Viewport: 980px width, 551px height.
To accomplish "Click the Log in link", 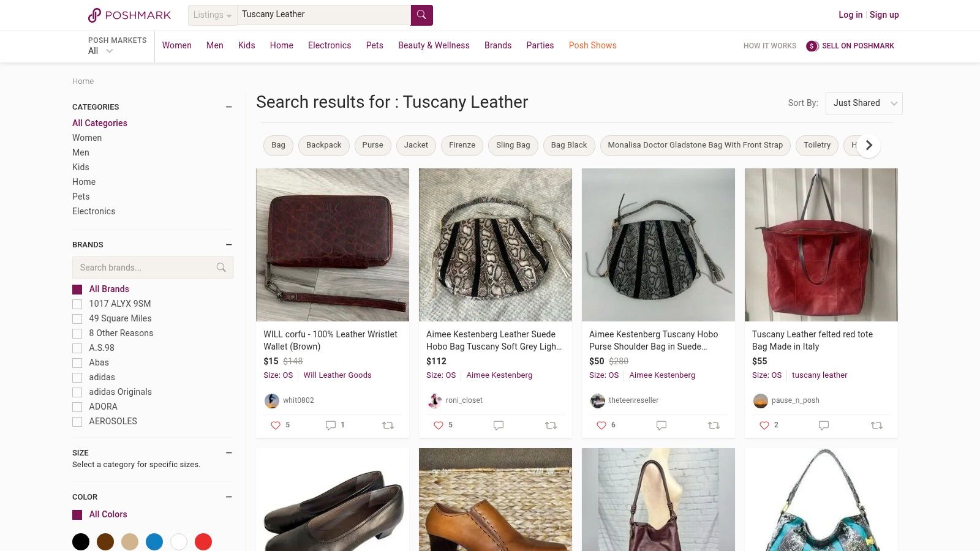I will 850,14.
